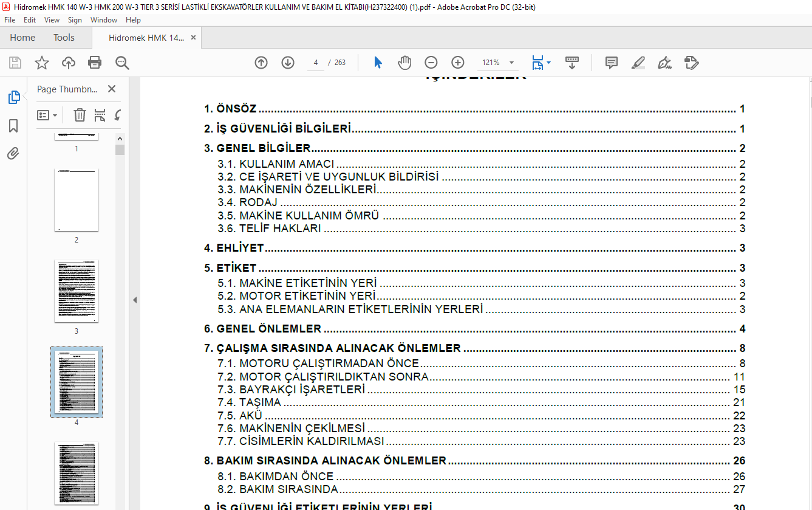Select page 4 thumbnail
This screenshot has height=510, width=812.
point(77,382)
